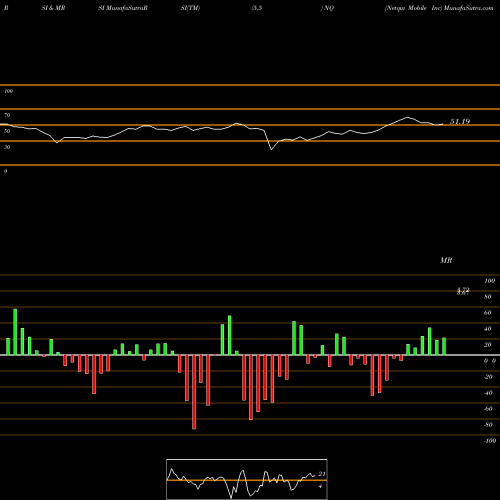Click the '70' label on the RSI axis
Viewport: 500px width, 500px height.
click(7, 115)
